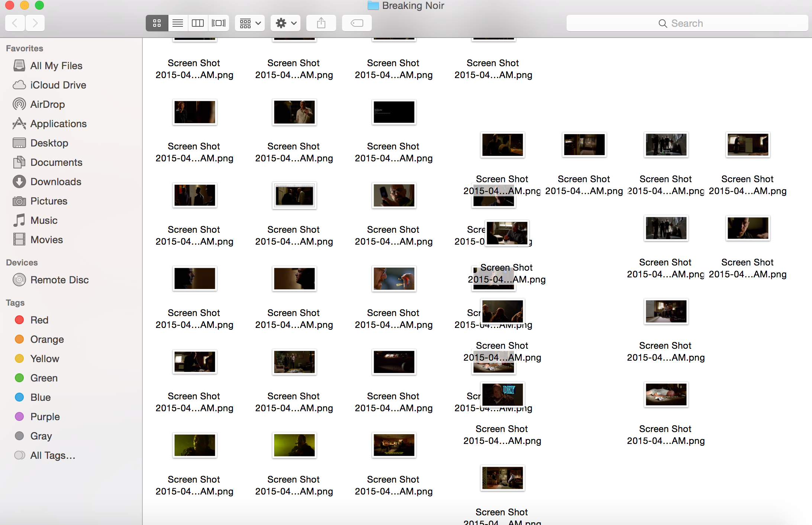Select Remote Disc under Devices
812x525 pixels.
(x=59, y=280)
